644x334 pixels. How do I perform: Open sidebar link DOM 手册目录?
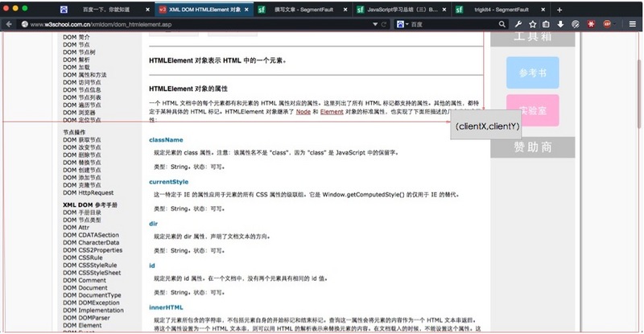(x=82, y=212)
